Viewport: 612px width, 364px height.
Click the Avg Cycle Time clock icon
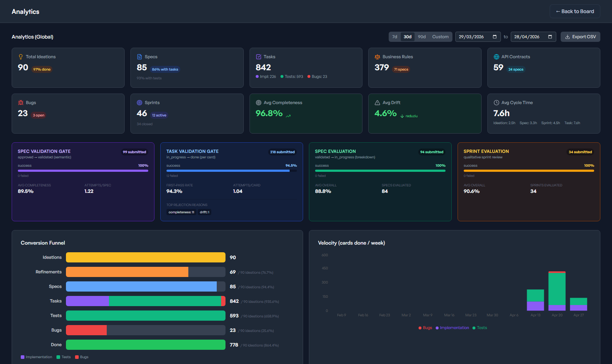(496, 103)
